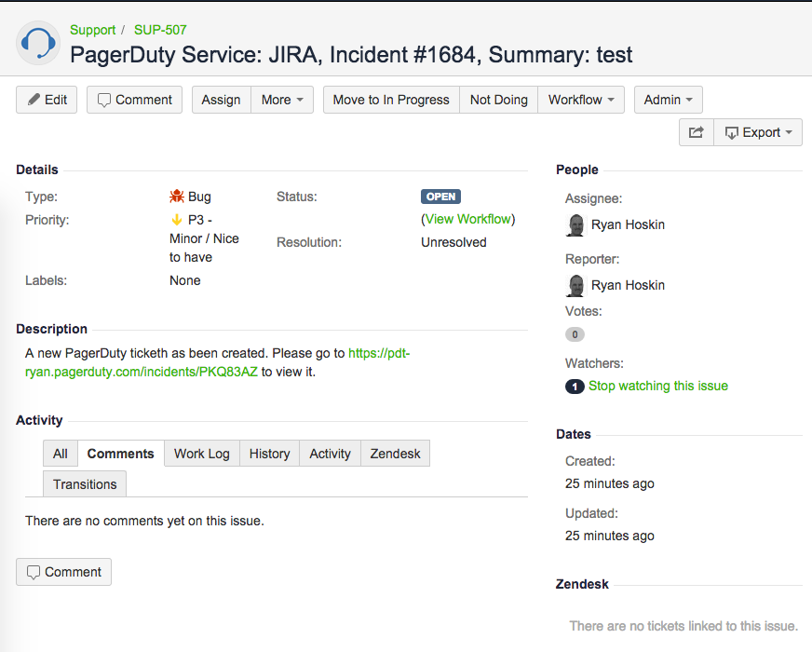Click the 'P3 - Minor / Nice to have' priority value
Image resolution: width=812 pixels, height=652 pixels.
(x=204, y=238)
